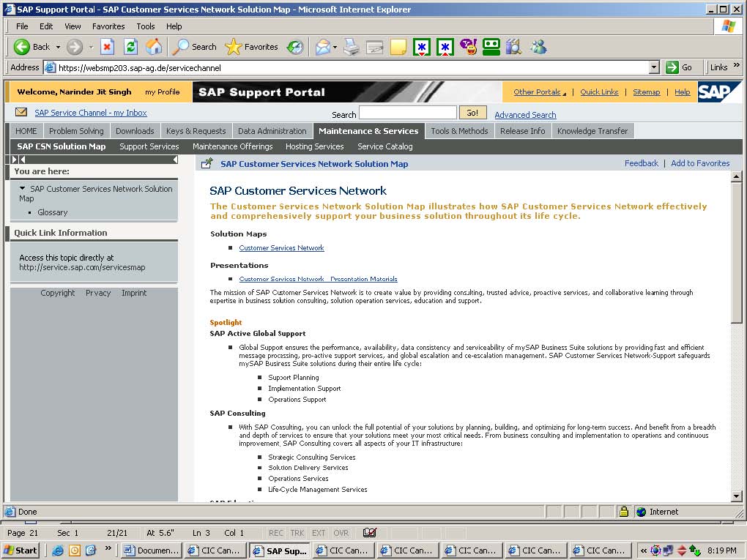Switch to the Document taskbar window

[152, 550]
